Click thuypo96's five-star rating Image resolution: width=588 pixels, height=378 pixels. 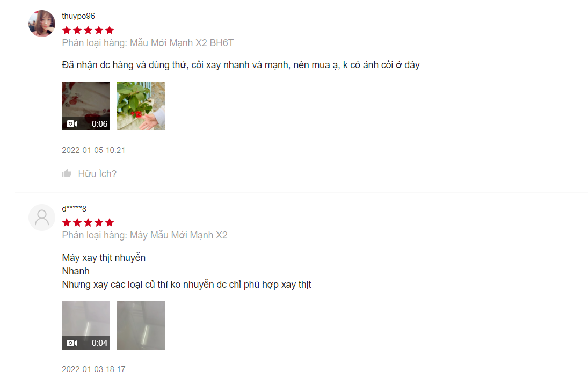[88, 31]
